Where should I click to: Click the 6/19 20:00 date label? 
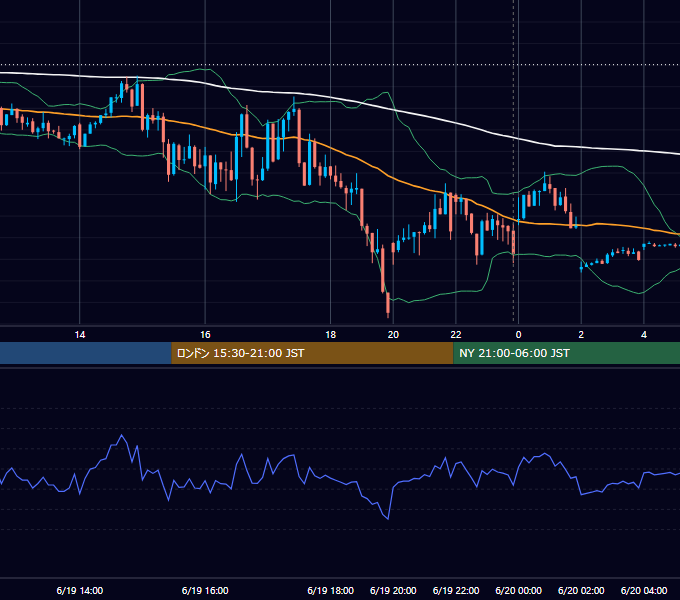[393, 590]
